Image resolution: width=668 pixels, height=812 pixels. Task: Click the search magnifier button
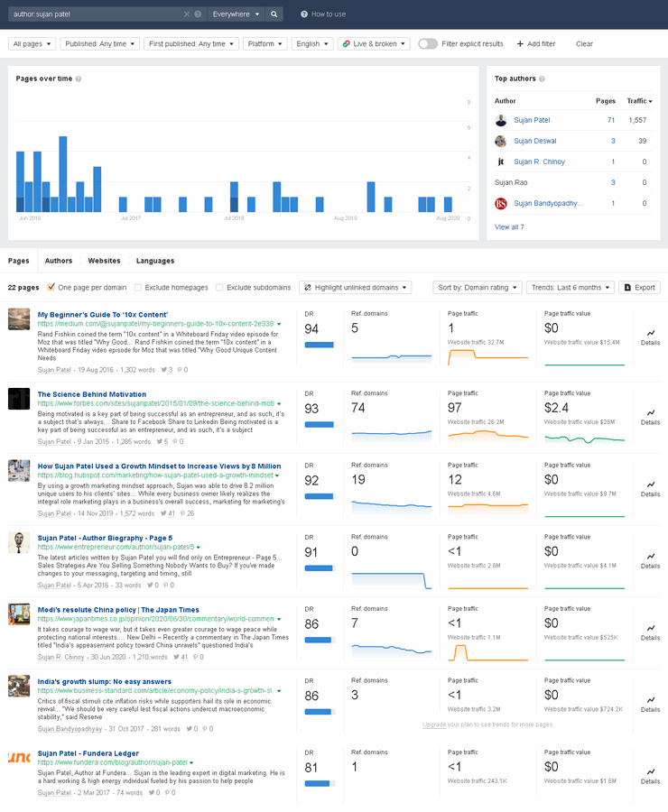274,14
